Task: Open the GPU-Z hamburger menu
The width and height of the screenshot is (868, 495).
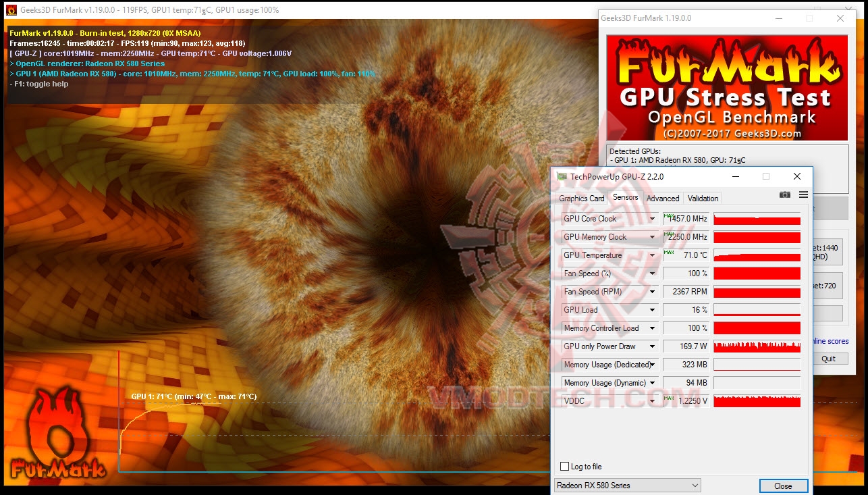Action: [x=803, y=194]
